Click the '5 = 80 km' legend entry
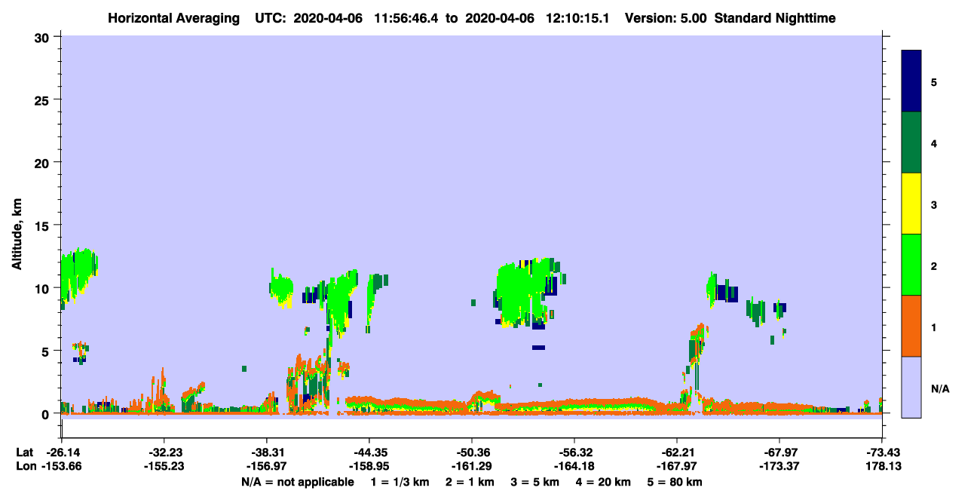This screenshot has width=980, height=503. 676,482
